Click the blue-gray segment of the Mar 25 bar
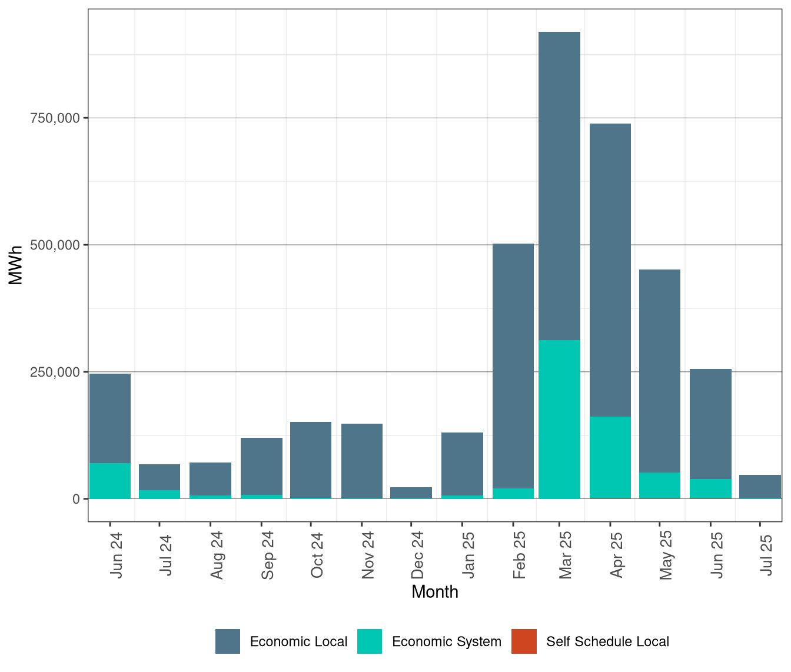791x672 pixels. click(559, 185)
